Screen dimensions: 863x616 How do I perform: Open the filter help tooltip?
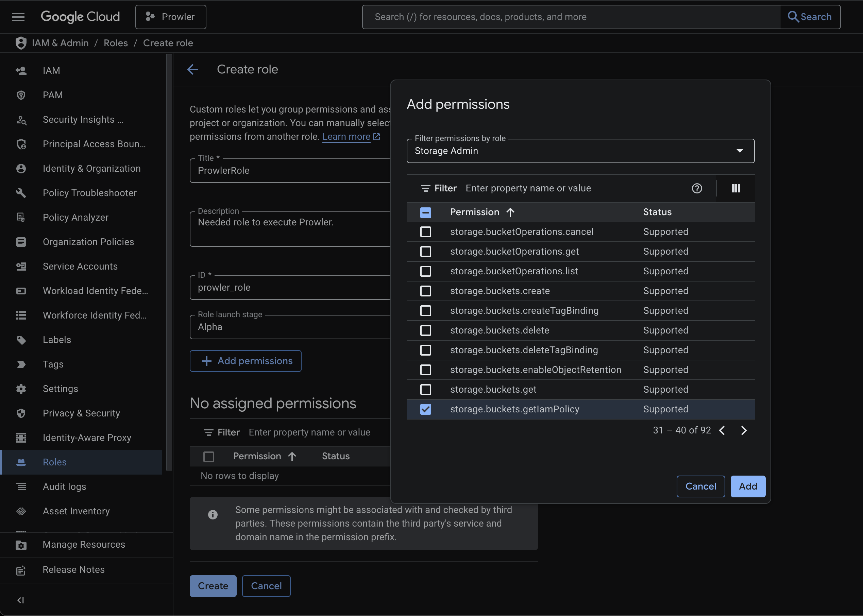697,188
